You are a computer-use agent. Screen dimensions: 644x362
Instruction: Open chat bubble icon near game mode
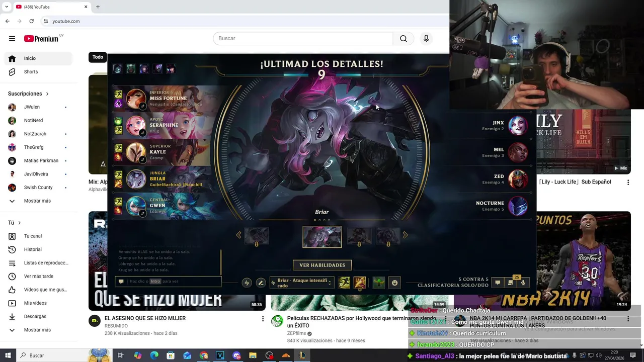point(498,283)
